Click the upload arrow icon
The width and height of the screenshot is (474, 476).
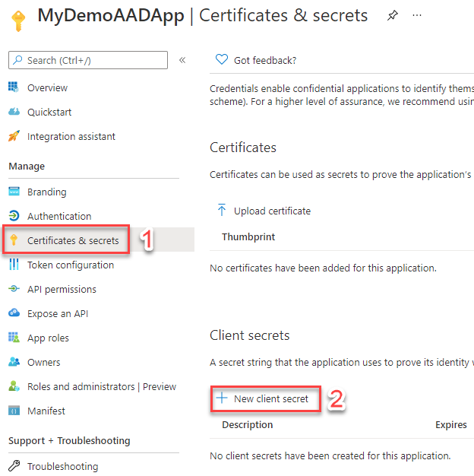pos(222,210)
